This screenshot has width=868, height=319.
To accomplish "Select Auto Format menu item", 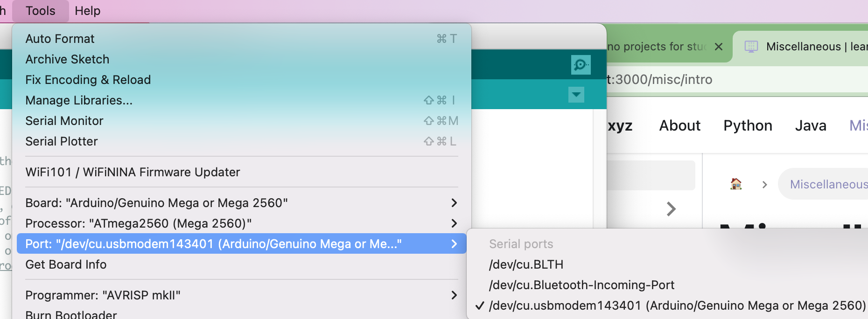I will [x=60, y=39].
